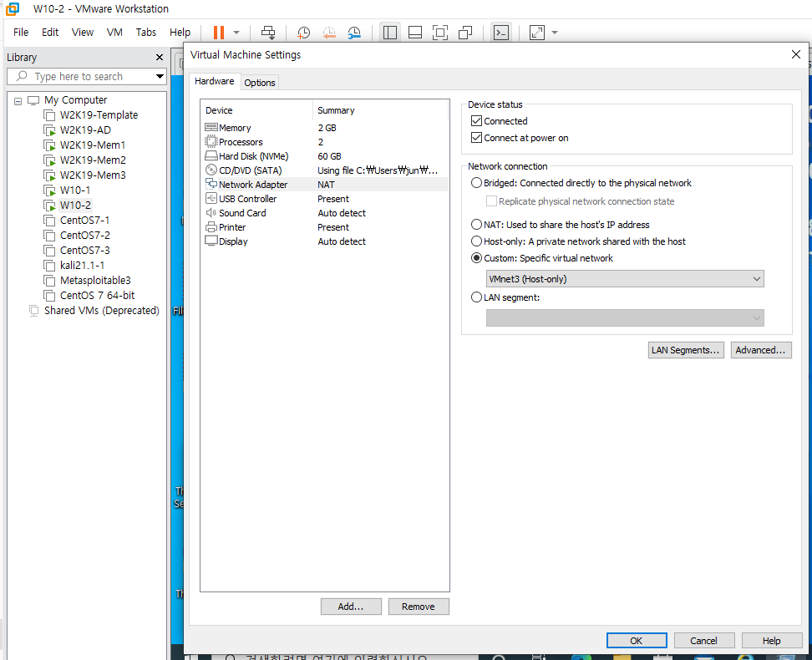The image size is (812, 660).
Task: Click the Send Ctrl+Alt+Del toolbar icon
Action: tap(268, 33)
